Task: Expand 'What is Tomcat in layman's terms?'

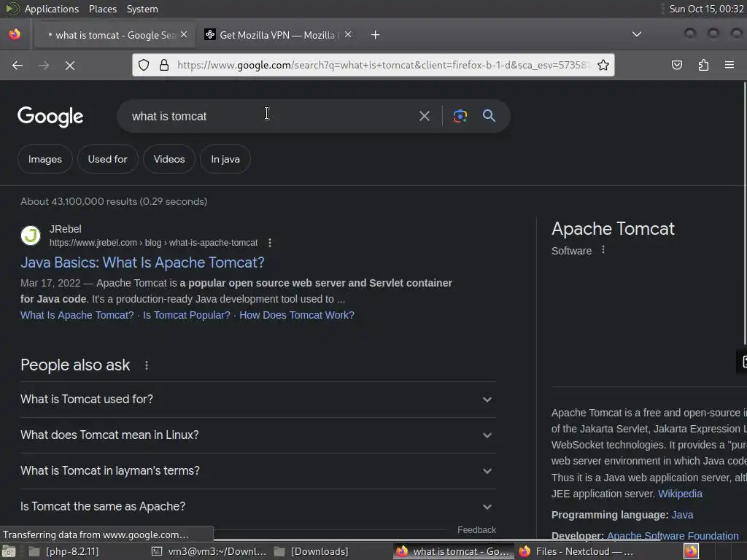Action: click(258, 471)
